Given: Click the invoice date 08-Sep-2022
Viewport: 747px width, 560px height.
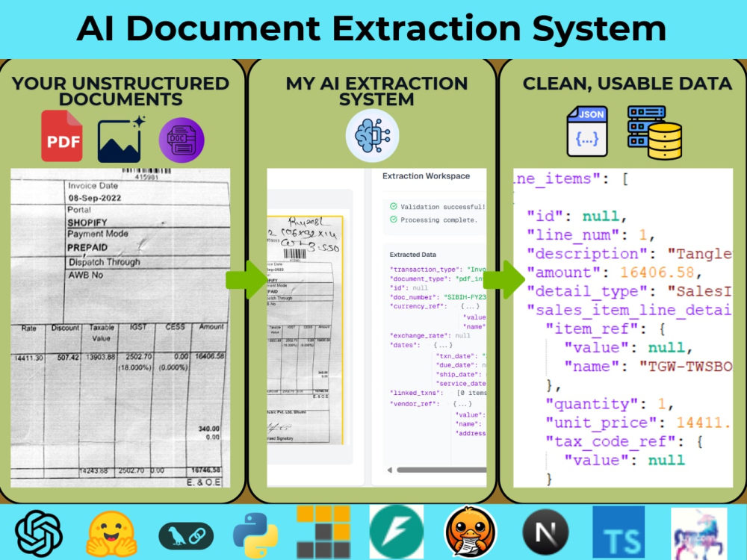Looking at the screenshot, I should [94, 198].
